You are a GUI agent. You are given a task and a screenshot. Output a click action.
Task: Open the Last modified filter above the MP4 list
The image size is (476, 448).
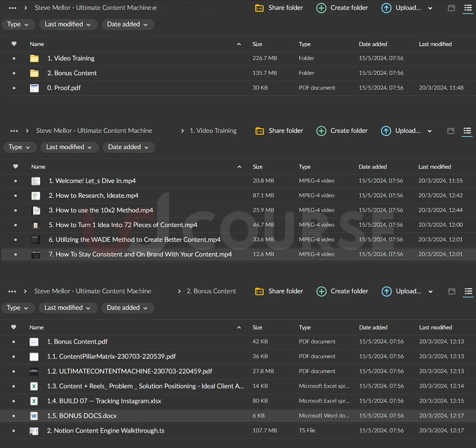69,147
